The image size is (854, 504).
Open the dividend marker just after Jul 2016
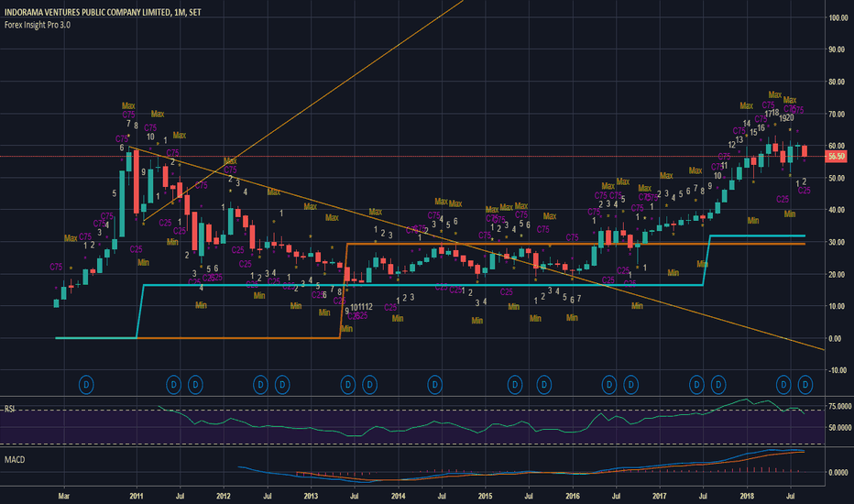(x=630, y=385)
